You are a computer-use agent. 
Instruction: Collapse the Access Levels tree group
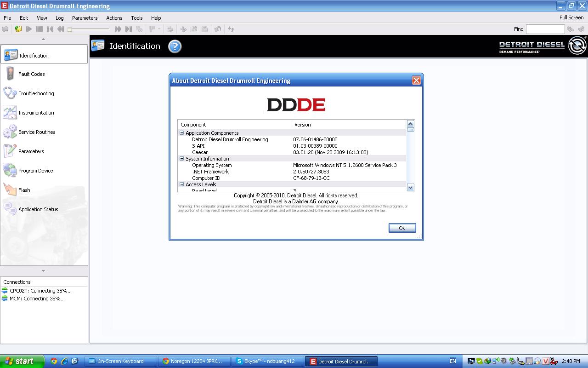coord(181,184)
